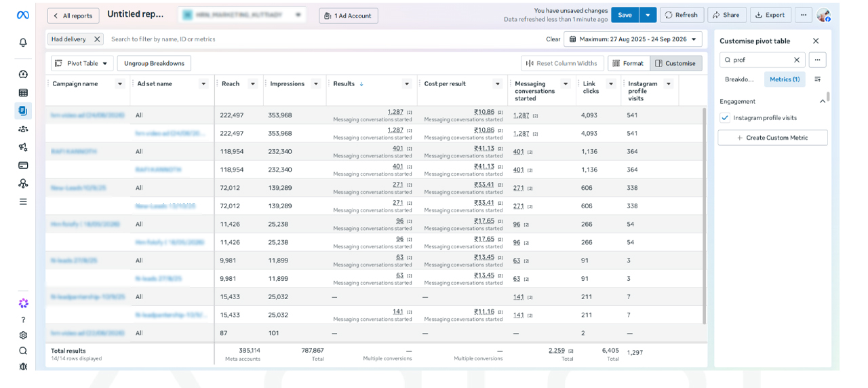Untick Instagram profile visits checkbox
The width and height of the screenshot is (868, 388).
click(725, 118)
